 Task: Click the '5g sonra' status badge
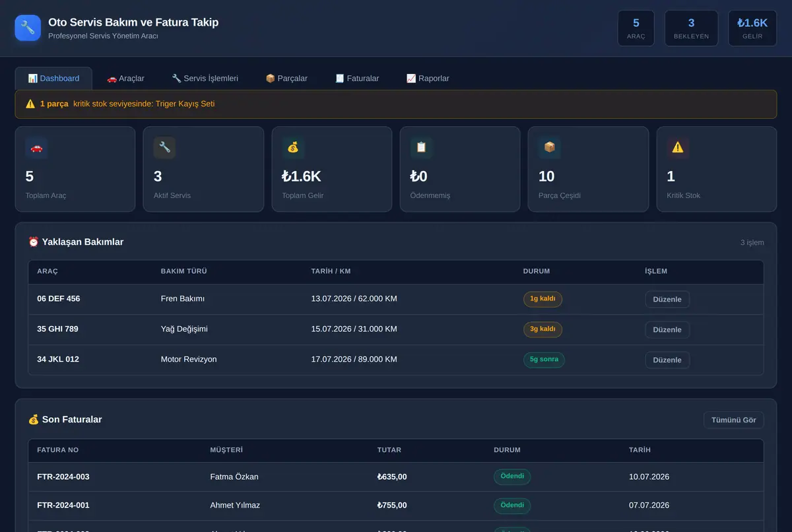544,360
